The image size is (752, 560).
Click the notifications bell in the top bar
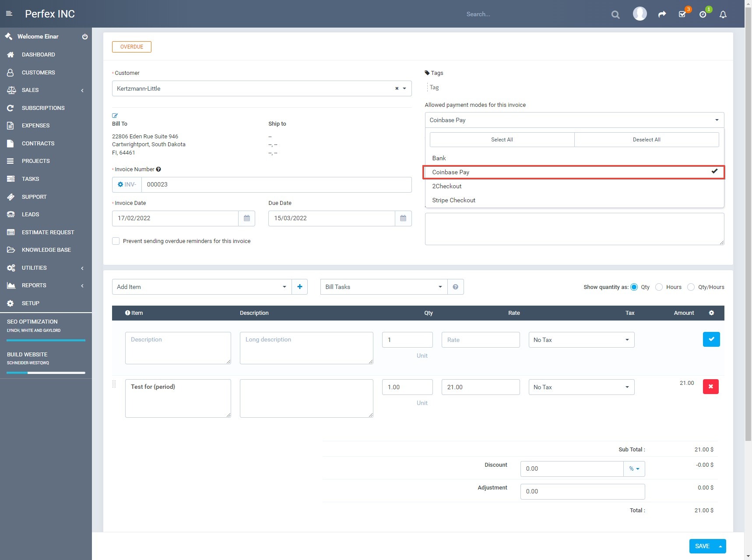click(x=723, y=14)
